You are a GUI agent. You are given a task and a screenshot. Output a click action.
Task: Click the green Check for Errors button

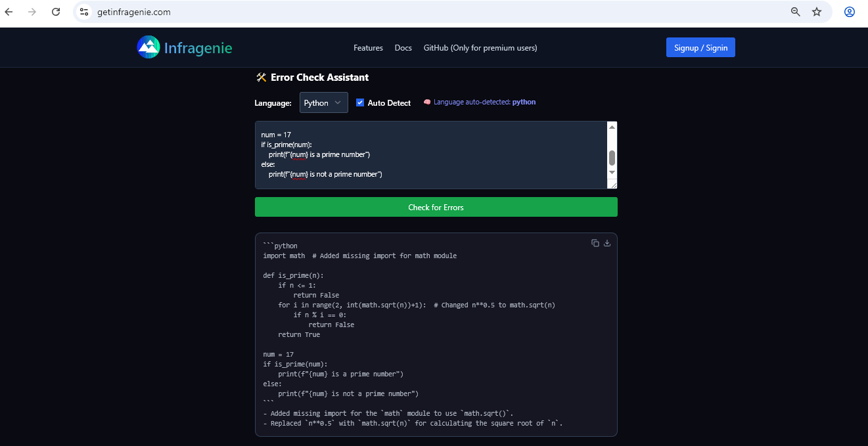[436, 207]
